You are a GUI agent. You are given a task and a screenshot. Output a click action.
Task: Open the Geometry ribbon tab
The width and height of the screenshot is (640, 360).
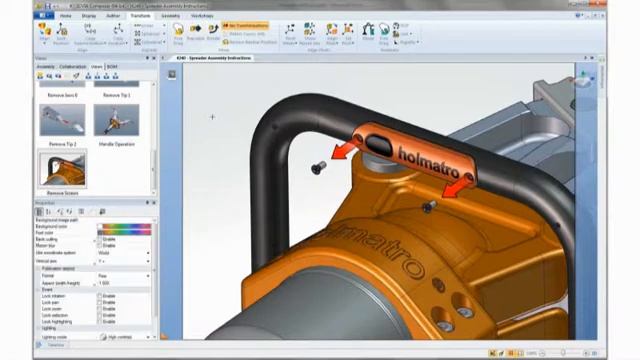pyautogui.click(x=170, y=16)
